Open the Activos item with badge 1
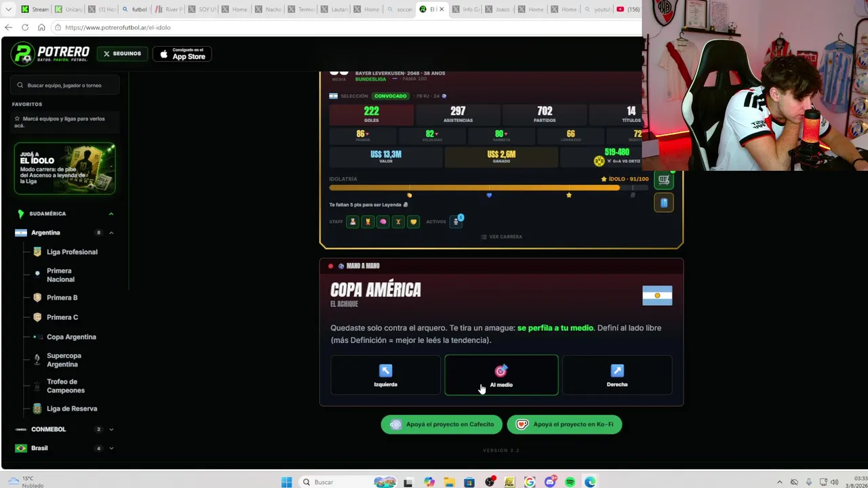868x488 pixels. pyautogui.click(x=456, y=221)
